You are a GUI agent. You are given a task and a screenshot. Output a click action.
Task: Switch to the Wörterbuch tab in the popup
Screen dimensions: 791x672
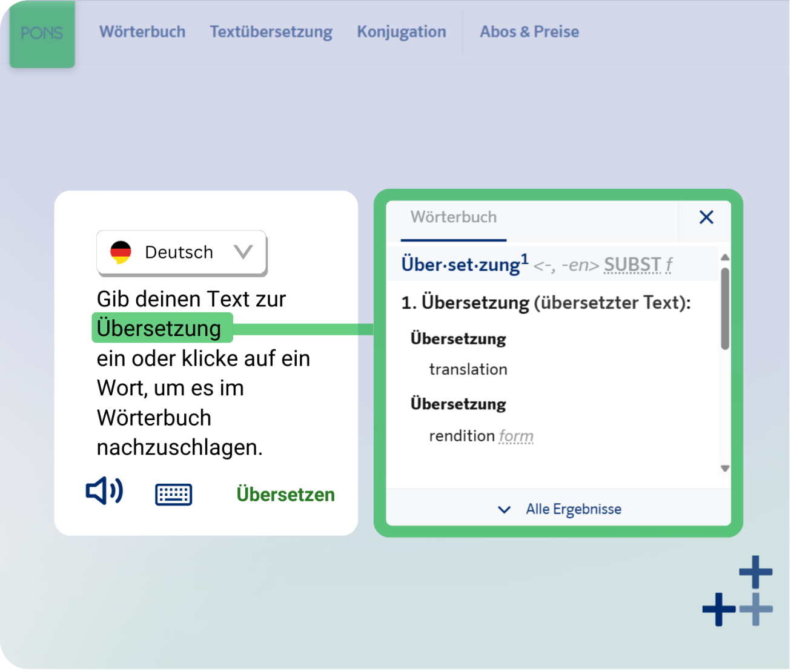click(x=454, y=217)
